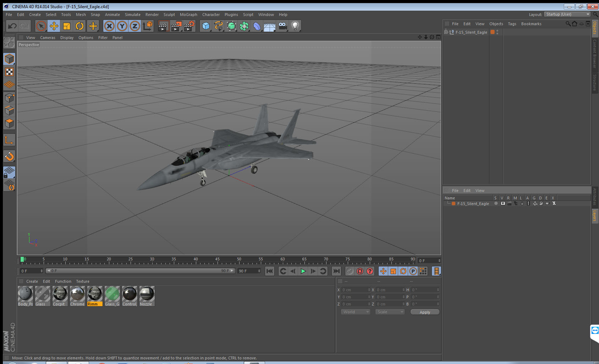
Task: Activate the Move tool in top toolbar
Action: click(x=54, y=26)
